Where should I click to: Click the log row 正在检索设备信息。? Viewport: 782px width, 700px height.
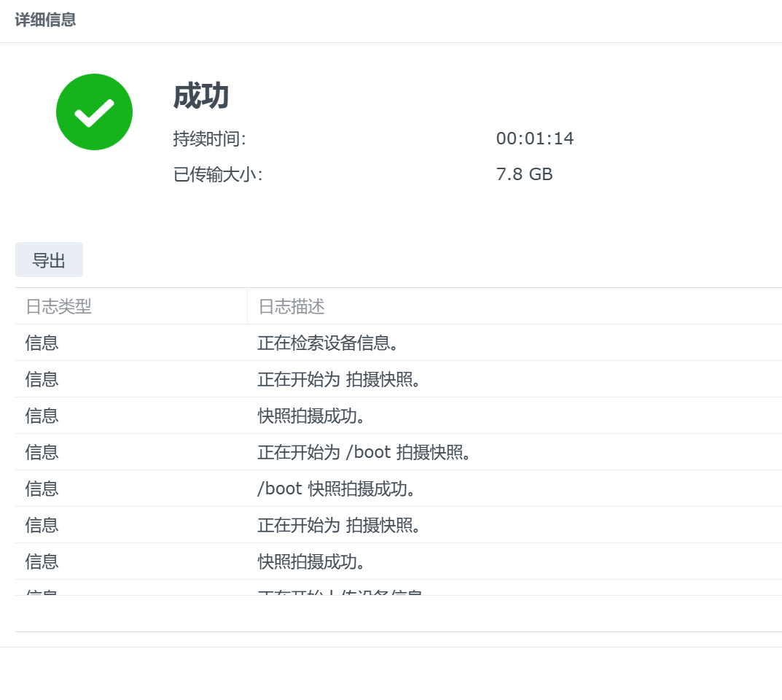pyautogui.click(x=399, y=343)
